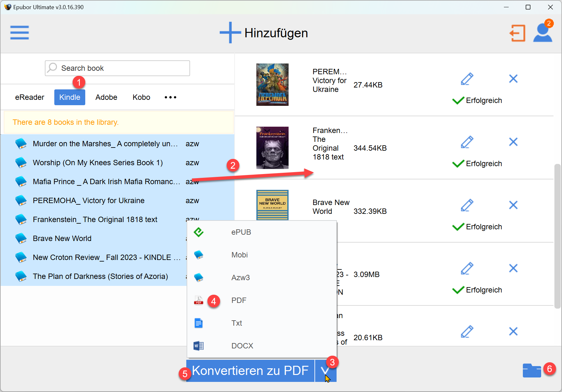The height and width of the screenshot is (392, 562).
Task: Edit metadata for Frankenstein book
Action: 467,142
